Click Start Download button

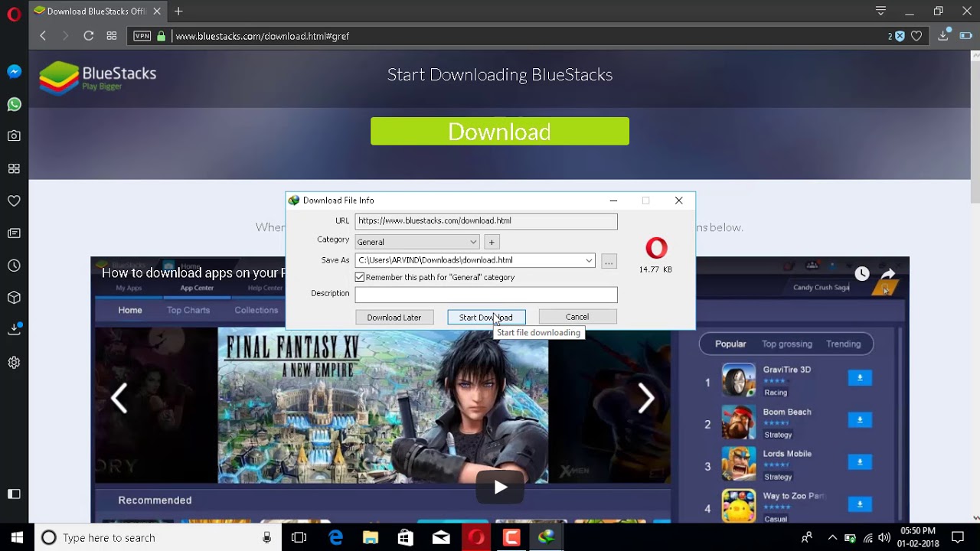tap(486, 317)
